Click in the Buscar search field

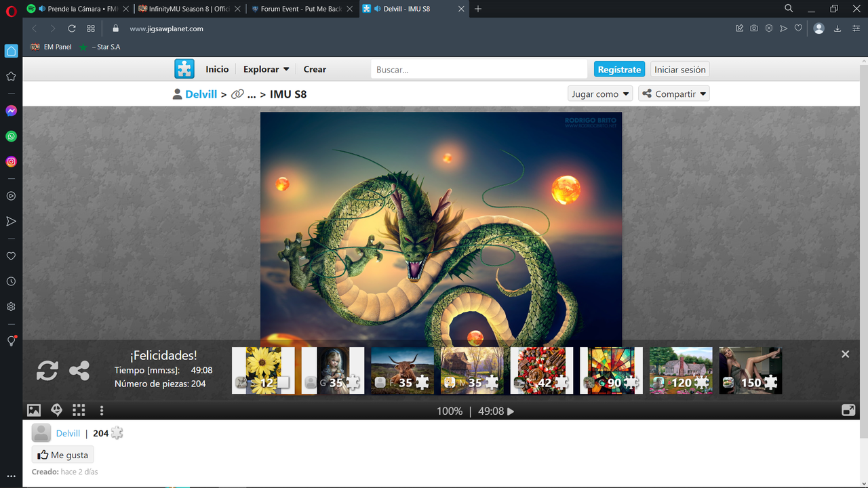pos(479,69)
